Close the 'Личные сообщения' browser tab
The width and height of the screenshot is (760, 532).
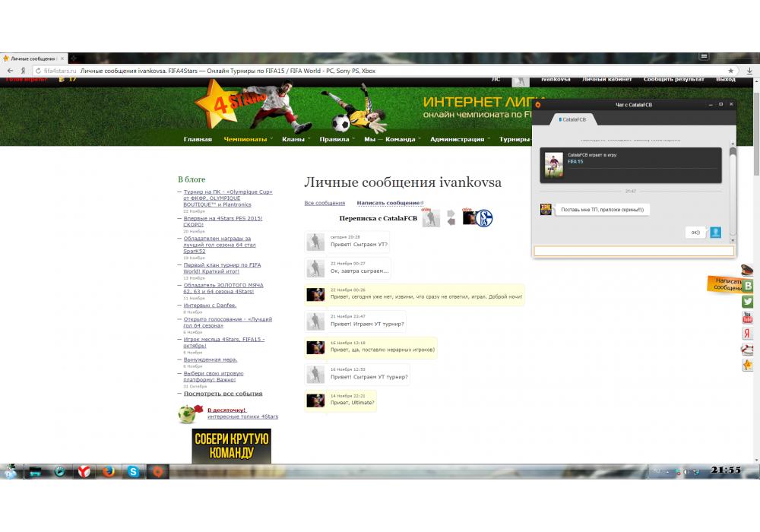click(62, 59)
